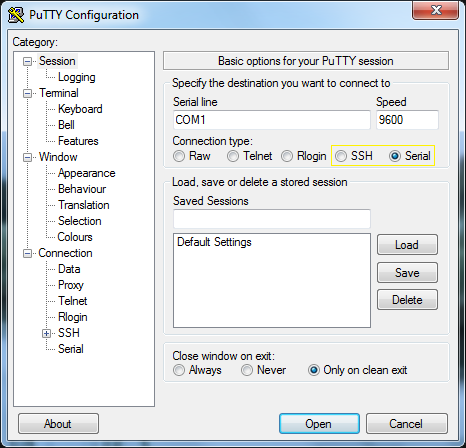This screenshot has height=448, width=466.
Task: Go to the Serial connection options
Action: tap(71, 349)
